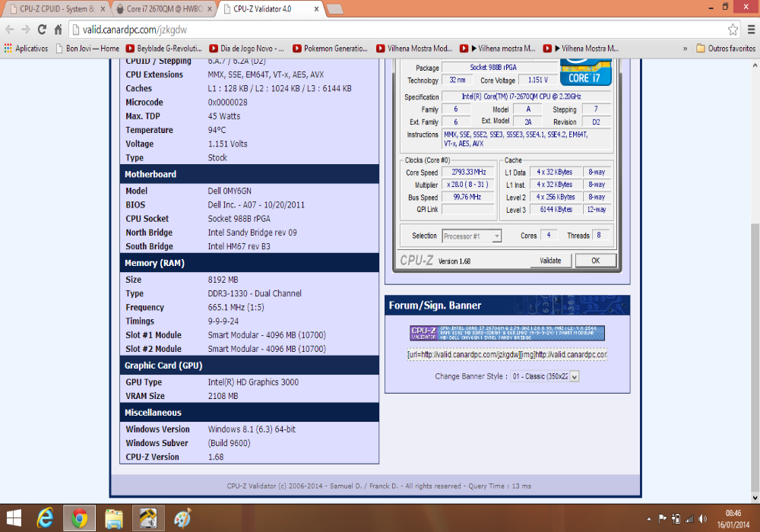Click the Miscellaneous section header

pyautogui.click(x=249, y=413)
